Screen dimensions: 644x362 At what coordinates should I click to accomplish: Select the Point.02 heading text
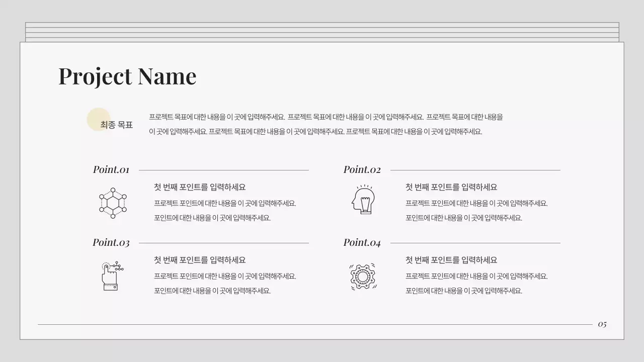pos(362,169)
